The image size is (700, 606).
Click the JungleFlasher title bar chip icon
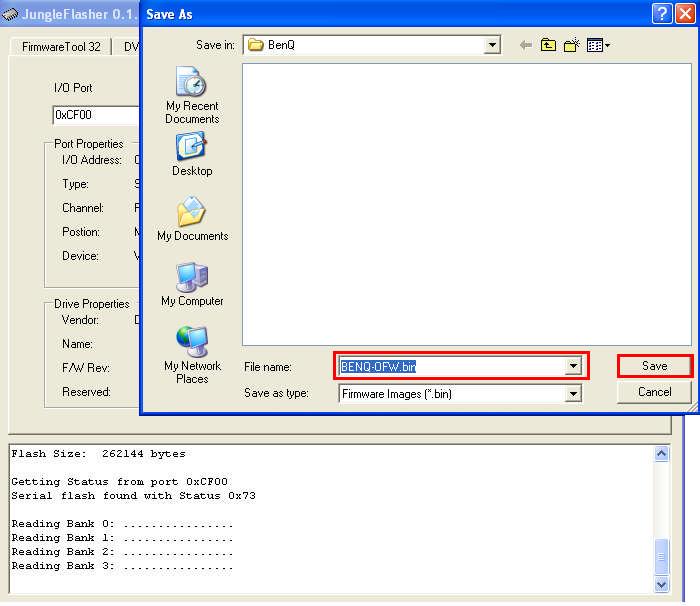point(9,15)
